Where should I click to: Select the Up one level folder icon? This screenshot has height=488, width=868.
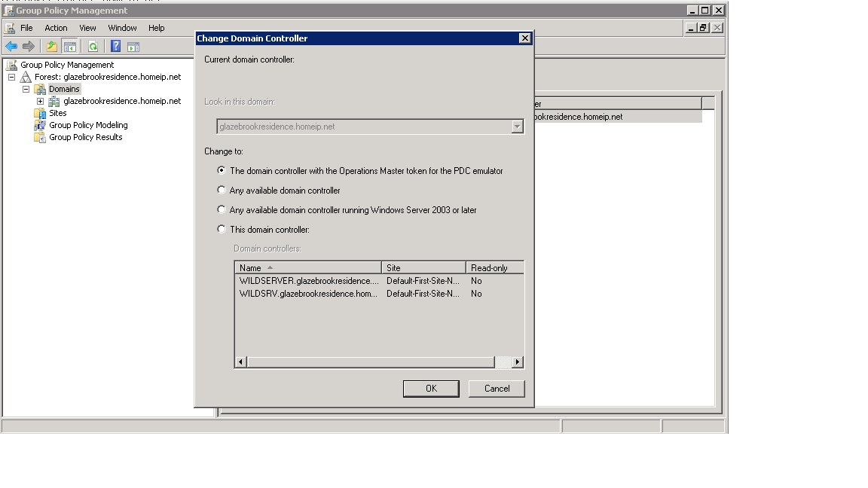tap(50, 46)
